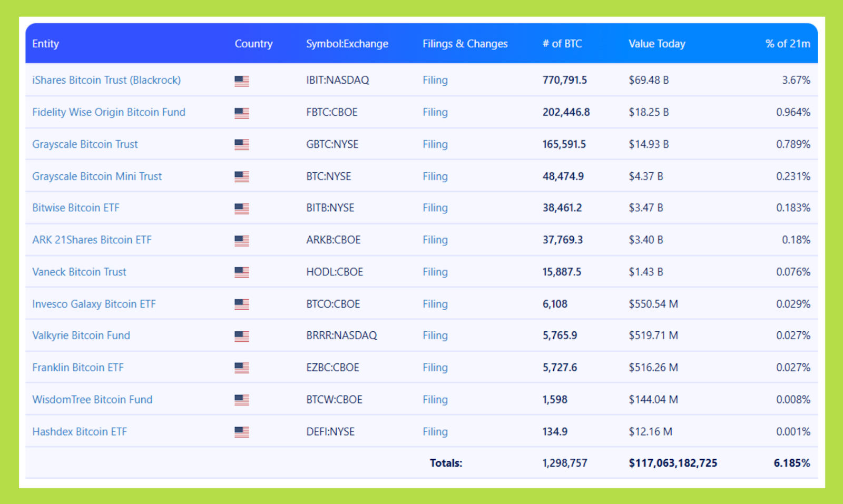Sort by the # of BTC column header

[x=562, y=44]
